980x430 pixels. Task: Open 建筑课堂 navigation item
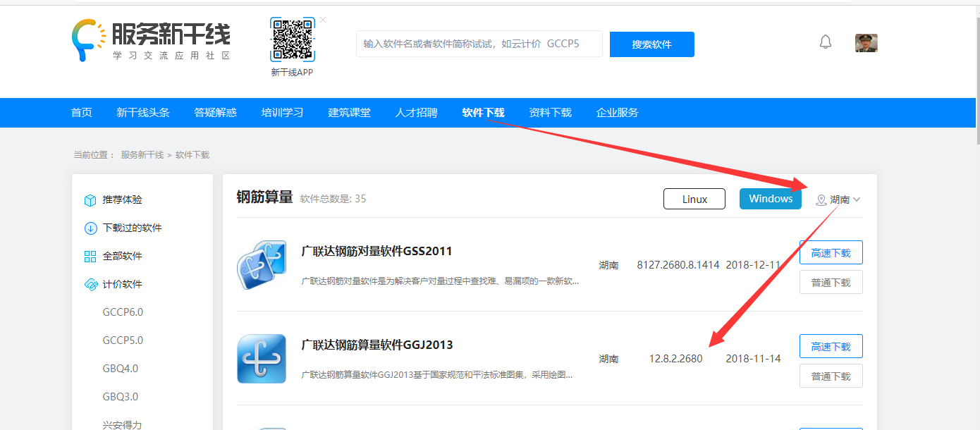click(x=350, y=113)
